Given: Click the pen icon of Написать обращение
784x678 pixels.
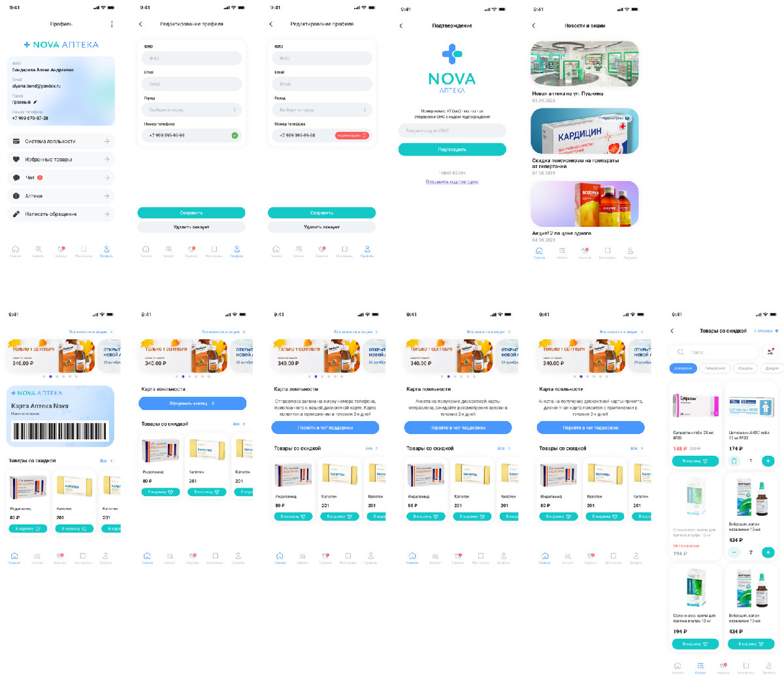Looking at the screenshot, I should pyautogui.click(x=16, y=214).
